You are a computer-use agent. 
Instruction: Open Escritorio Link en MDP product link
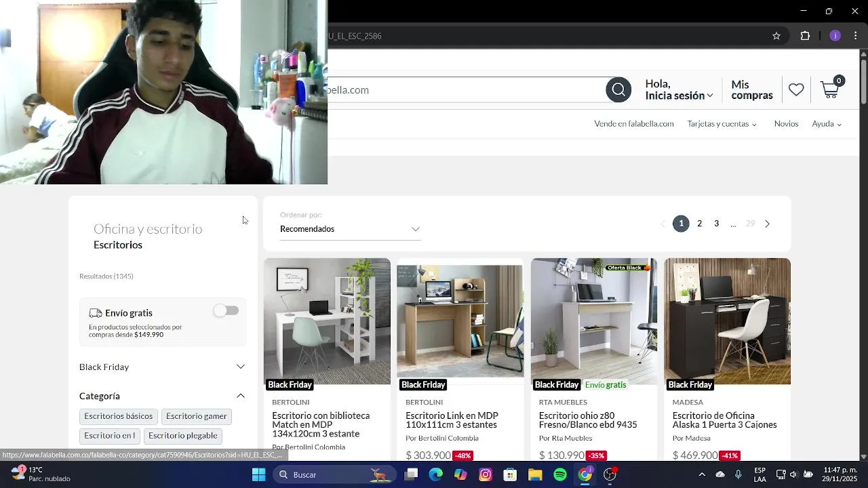(452, 420)
